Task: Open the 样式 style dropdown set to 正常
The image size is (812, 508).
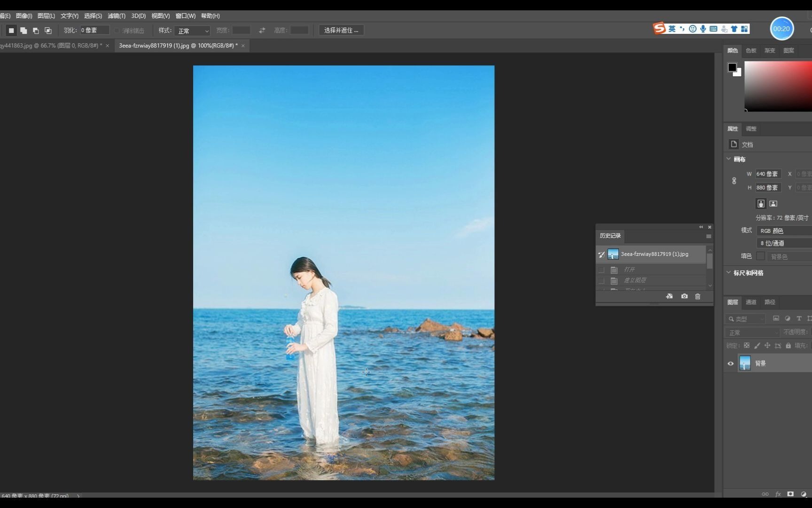Action: pos(193,31)
